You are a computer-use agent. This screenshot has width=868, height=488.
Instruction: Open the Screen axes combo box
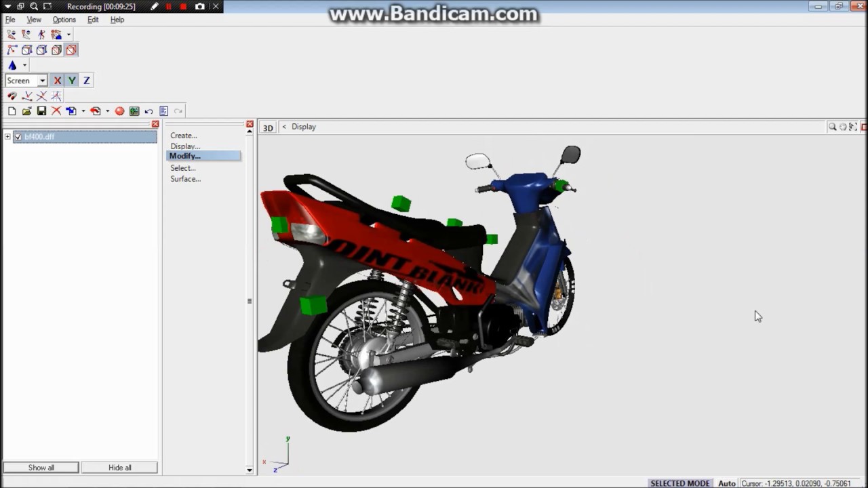(x=26, y=81)
